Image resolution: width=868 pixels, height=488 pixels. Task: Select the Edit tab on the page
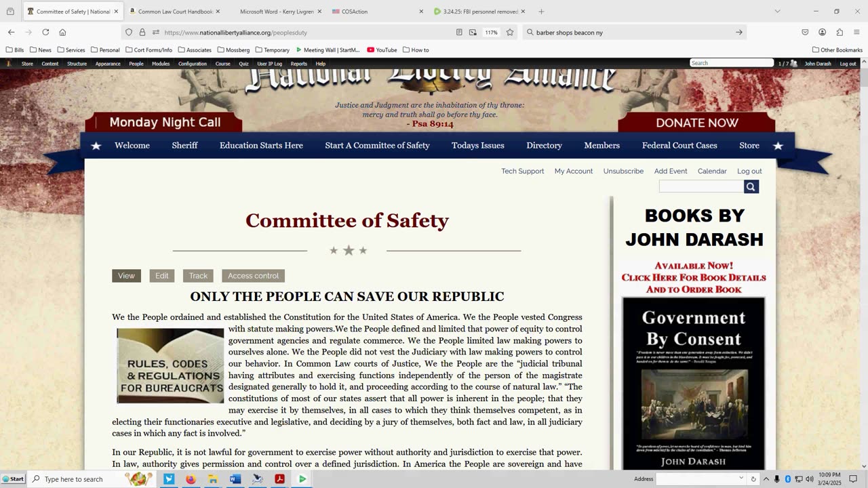[161, 276]
